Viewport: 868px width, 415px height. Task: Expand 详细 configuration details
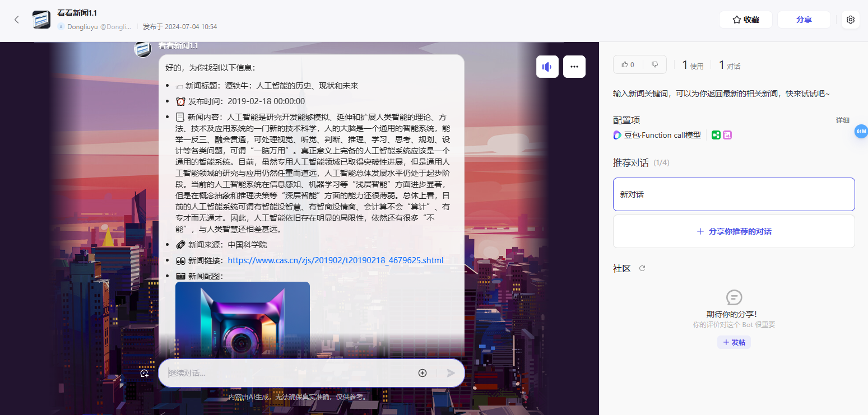(842, 120)
